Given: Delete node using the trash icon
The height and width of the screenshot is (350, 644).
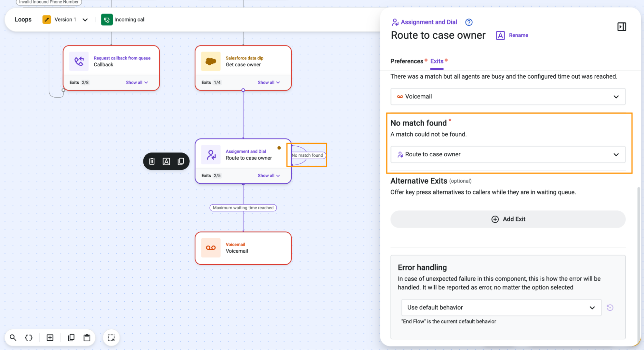Looking at the screenshot, I should [x=152, y=161].
